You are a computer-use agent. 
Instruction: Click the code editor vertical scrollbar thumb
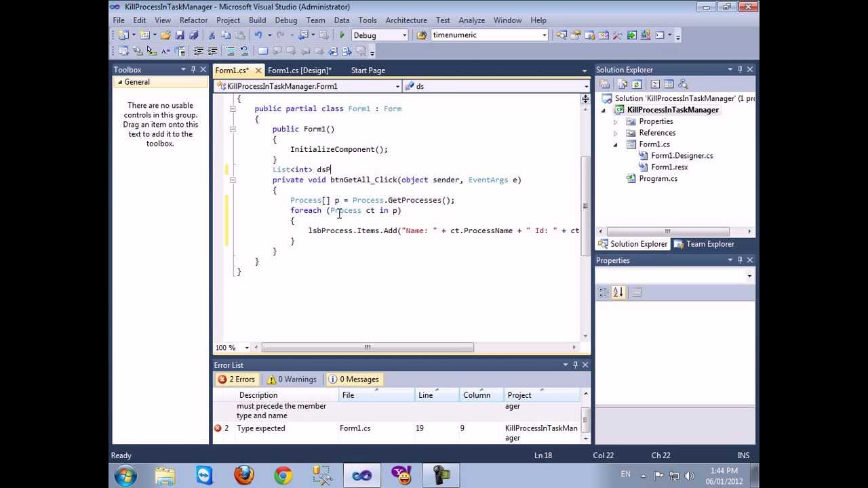coord(585,206)
